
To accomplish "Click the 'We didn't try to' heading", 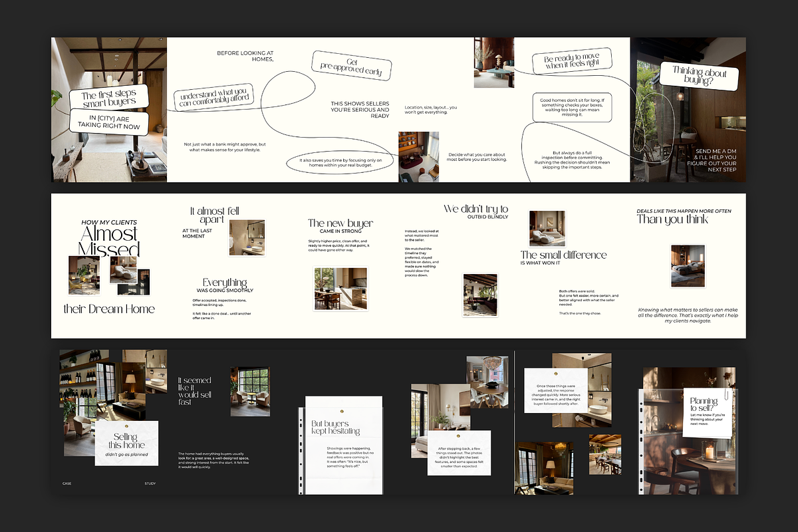I will pos(476,209).
